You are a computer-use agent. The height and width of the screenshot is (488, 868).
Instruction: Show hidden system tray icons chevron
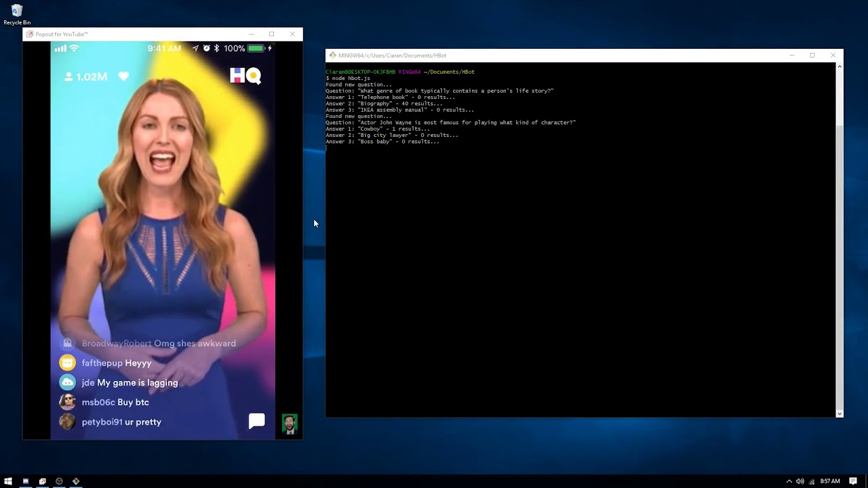pos(789,481)
